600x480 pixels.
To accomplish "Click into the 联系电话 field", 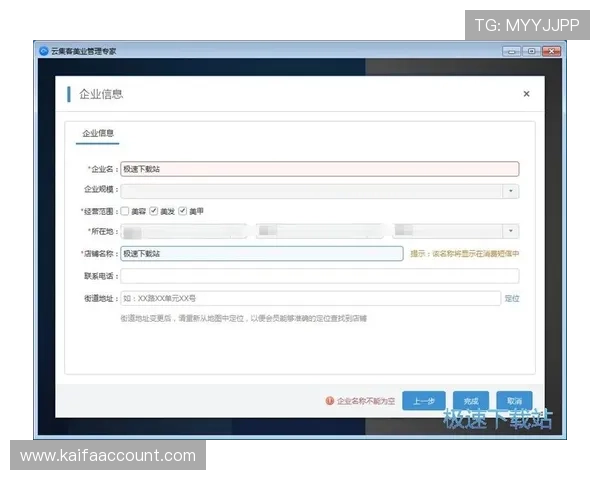I will (x=320, y=276).
